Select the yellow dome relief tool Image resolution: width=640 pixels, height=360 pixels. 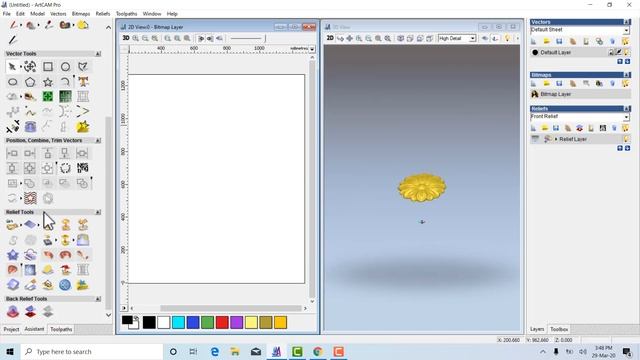click(x=48, y=270)
